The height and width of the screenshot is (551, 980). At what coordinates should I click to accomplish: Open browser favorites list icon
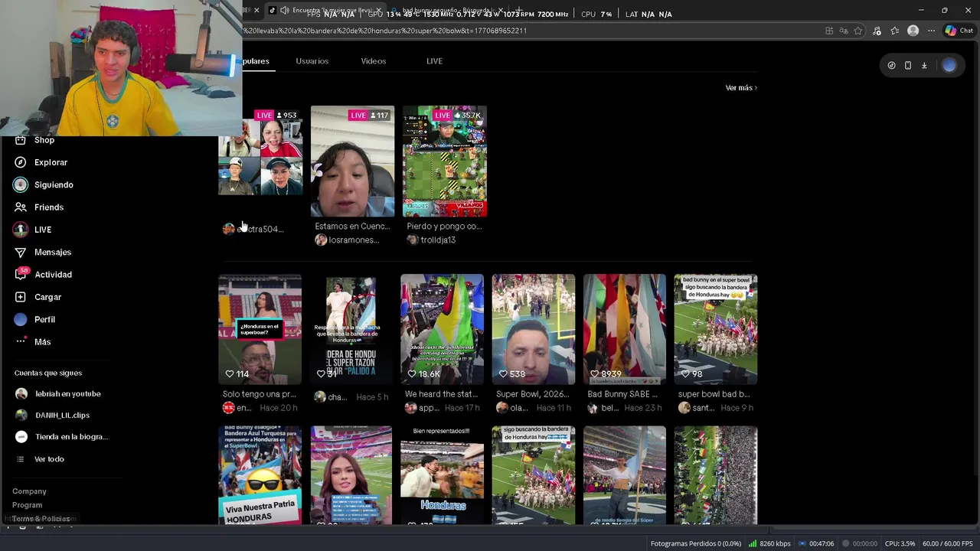[x=894, y=31]
